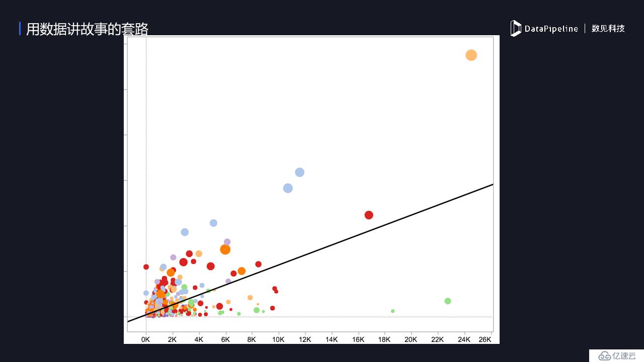
Task: Select the red bubble near 16K
Action: click(369, 215)
